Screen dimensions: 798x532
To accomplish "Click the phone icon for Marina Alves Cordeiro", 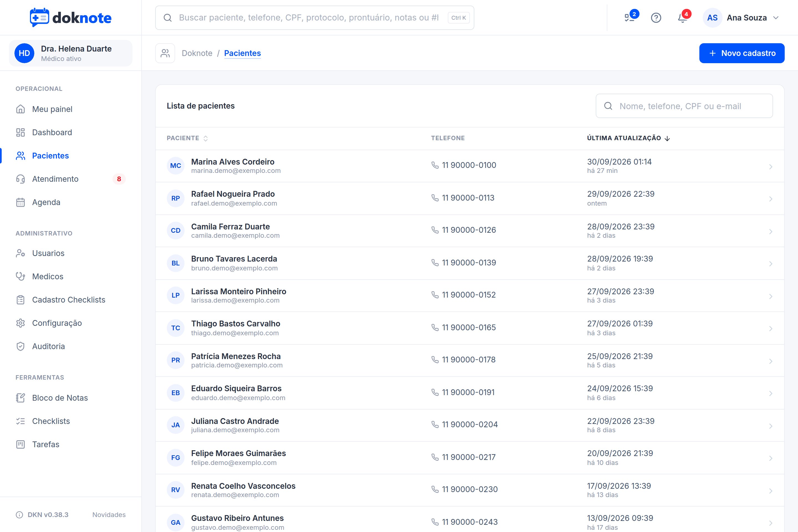I will tap(435, 165).
